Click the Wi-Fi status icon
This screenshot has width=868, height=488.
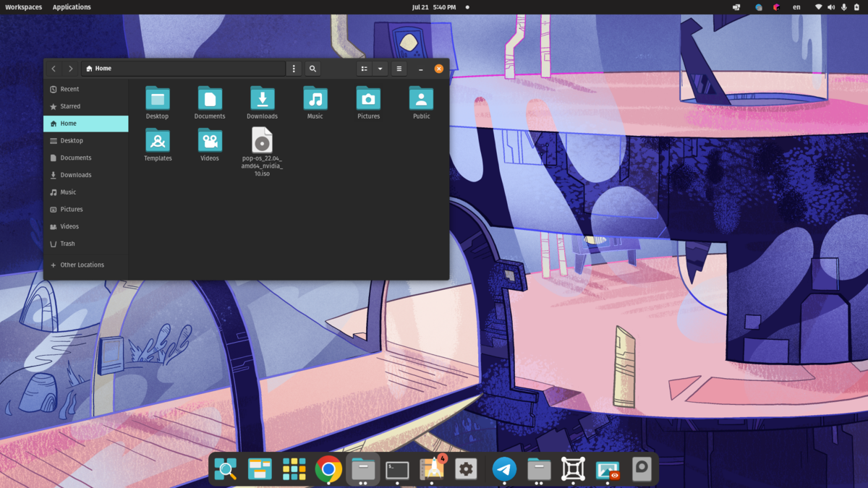[819, 7]
